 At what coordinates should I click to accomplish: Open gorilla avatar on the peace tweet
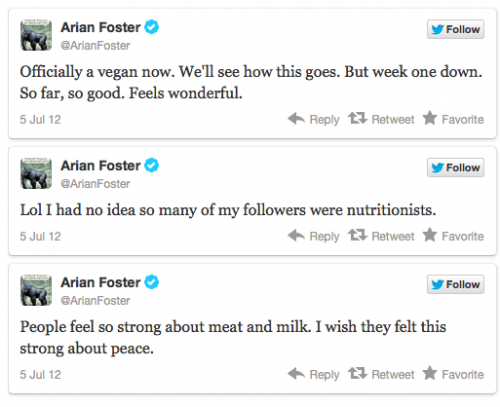point(36,290)
